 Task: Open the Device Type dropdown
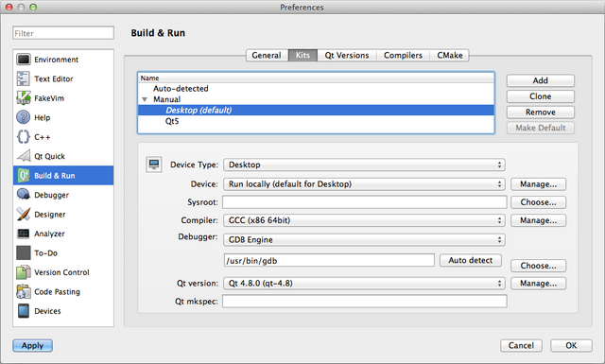tap(364, 165)
